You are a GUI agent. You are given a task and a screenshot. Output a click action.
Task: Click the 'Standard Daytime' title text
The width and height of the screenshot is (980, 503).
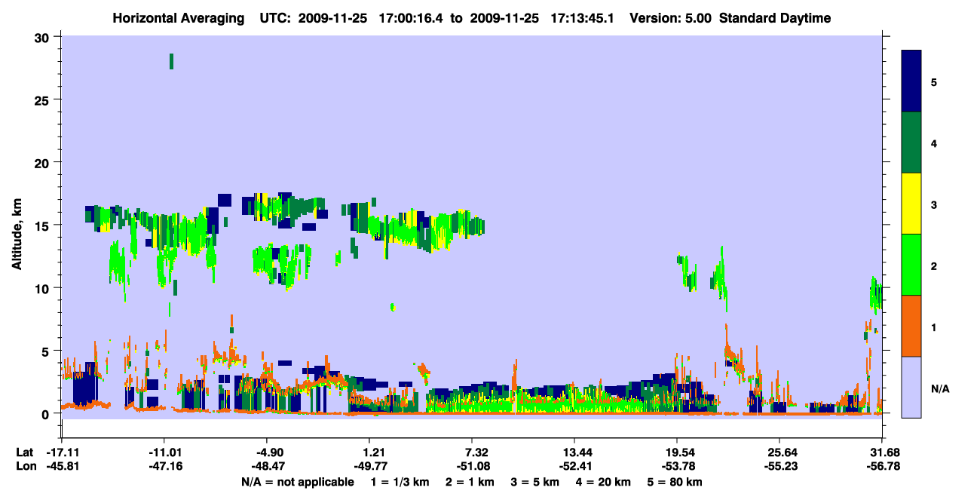(x=775, y=18)
